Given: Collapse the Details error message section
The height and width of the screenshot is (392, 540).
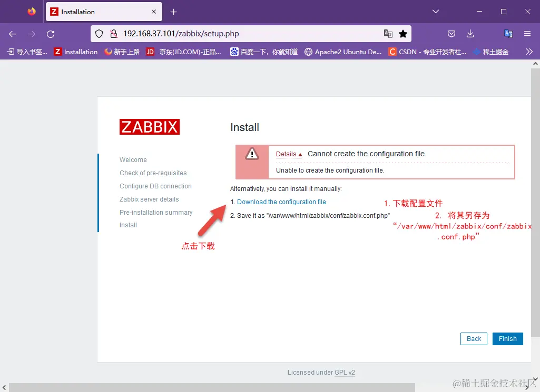Looking at the screenshot, I should 289,154.
